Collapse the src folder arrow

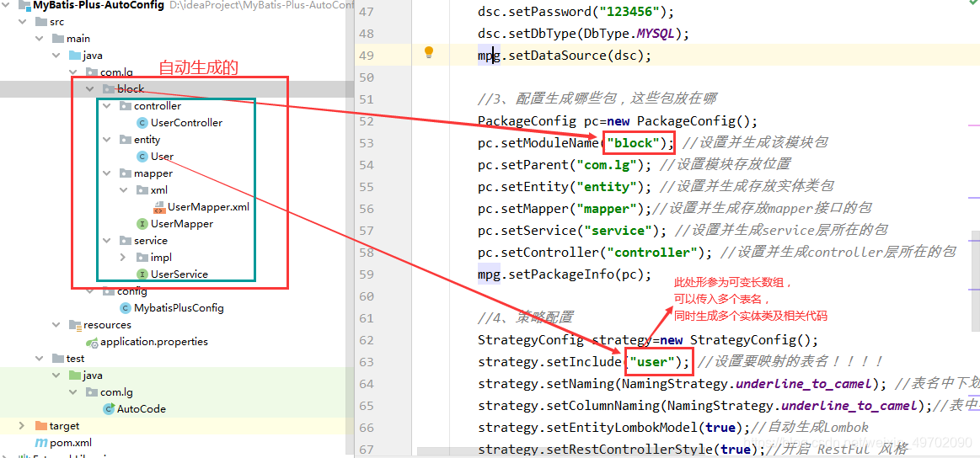tap(23, 22)
